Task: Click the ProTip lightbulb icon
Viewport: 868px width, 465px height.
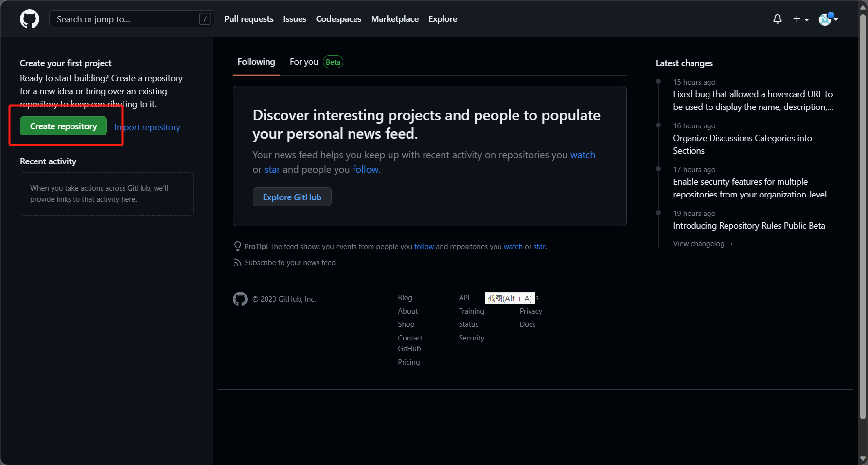Action: pyautogui.click(x=238, y=246)
